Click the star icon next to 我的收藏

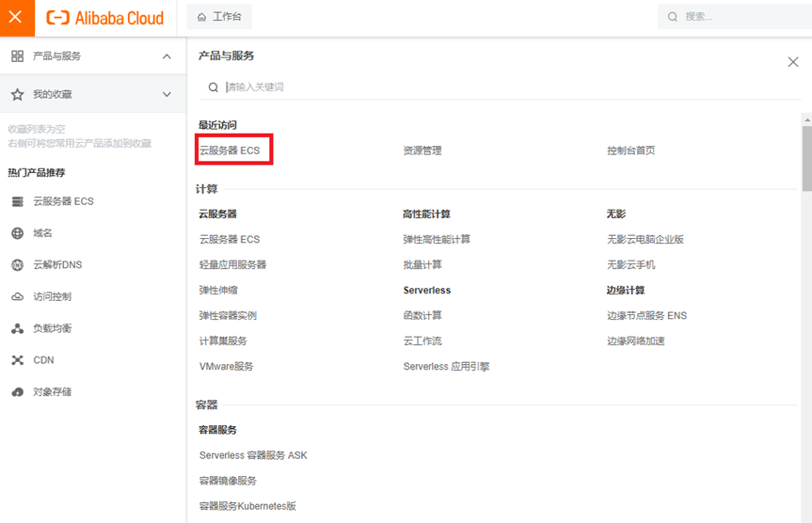pos(18,94)
